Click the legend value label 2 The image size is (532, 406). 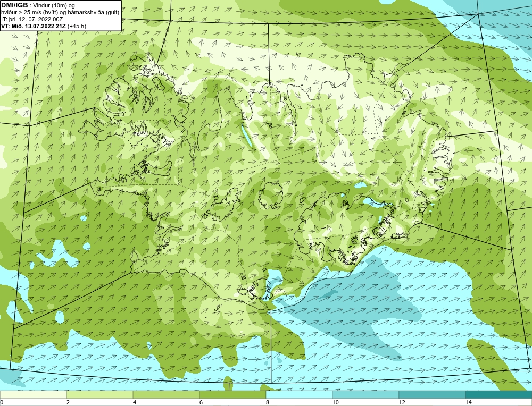pos(68,402)
